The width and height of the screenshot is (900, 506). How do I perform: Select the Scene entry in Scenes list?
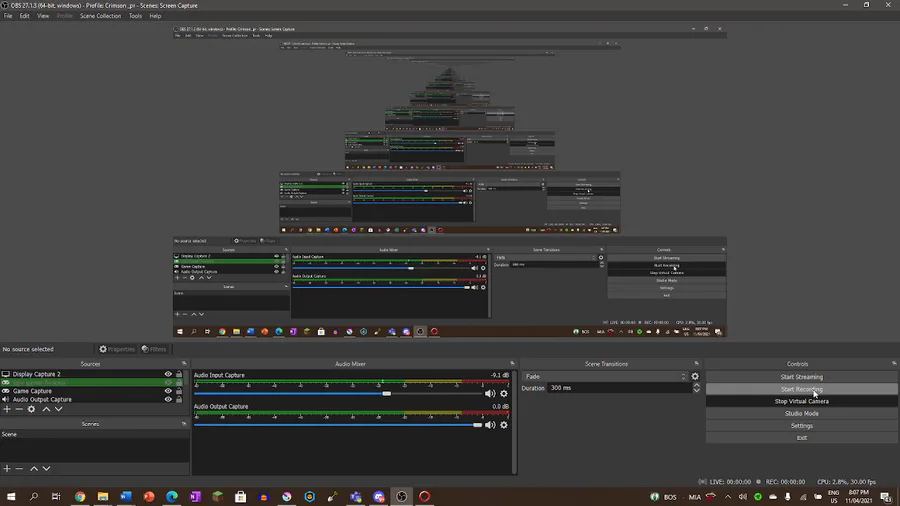click(x=94, y=434)
